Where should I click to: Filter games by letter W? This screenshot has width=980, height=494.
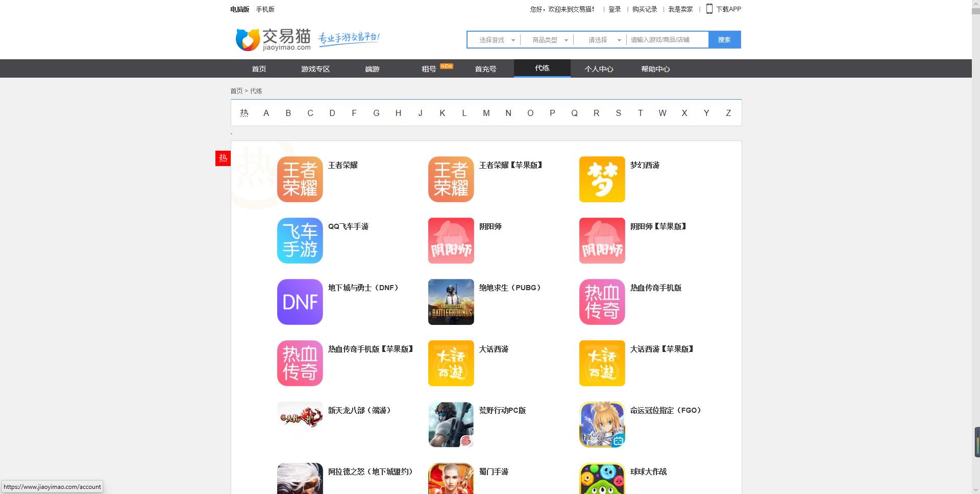[x=663, y=113]
